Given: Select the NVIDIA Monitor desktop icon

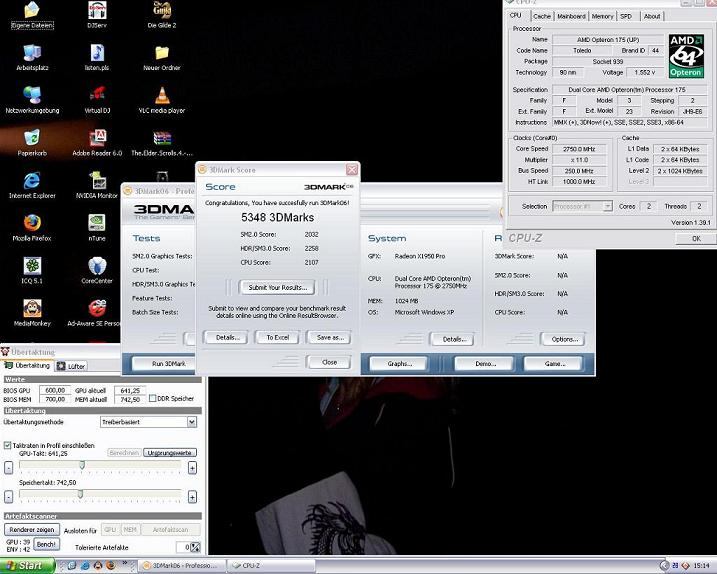Looking at the screenshot, I should (97, 185).
